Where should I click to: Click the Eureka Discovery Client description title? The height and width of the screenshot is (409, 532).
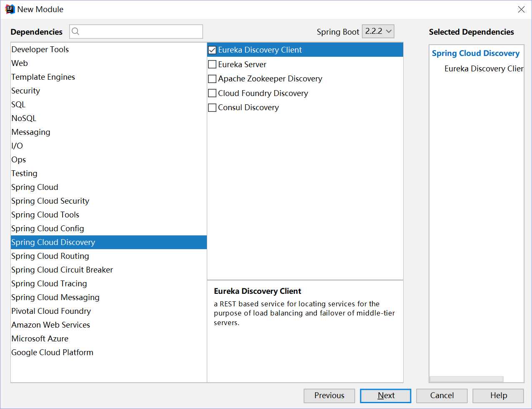[258, 291]
